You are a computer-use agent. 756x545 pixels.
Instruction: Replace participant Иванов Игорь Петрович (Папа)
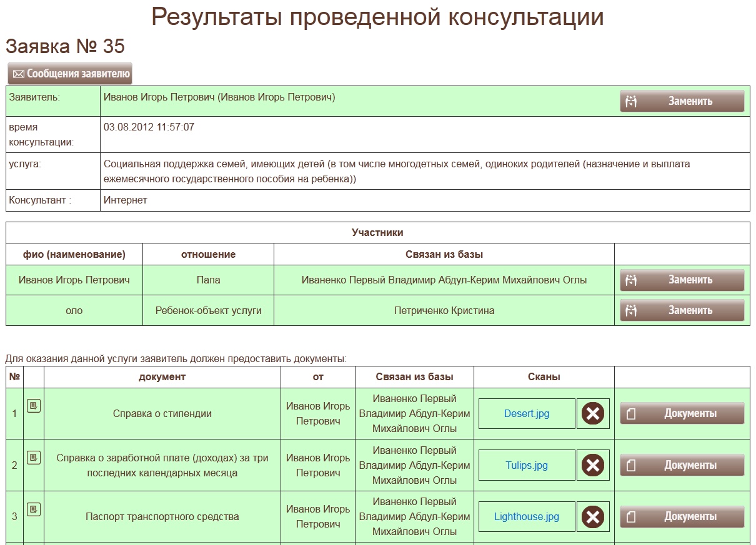682,280
